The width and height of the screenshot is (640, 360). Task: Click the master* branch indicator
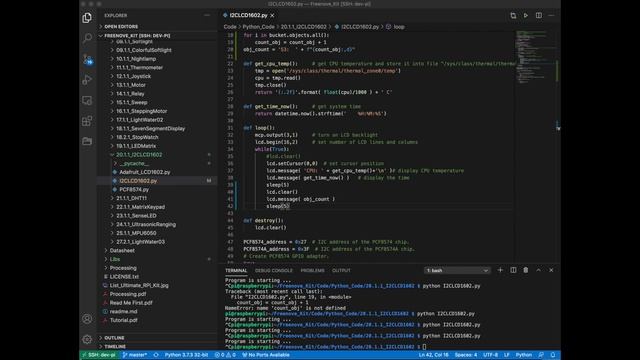[x=135, y=355]
